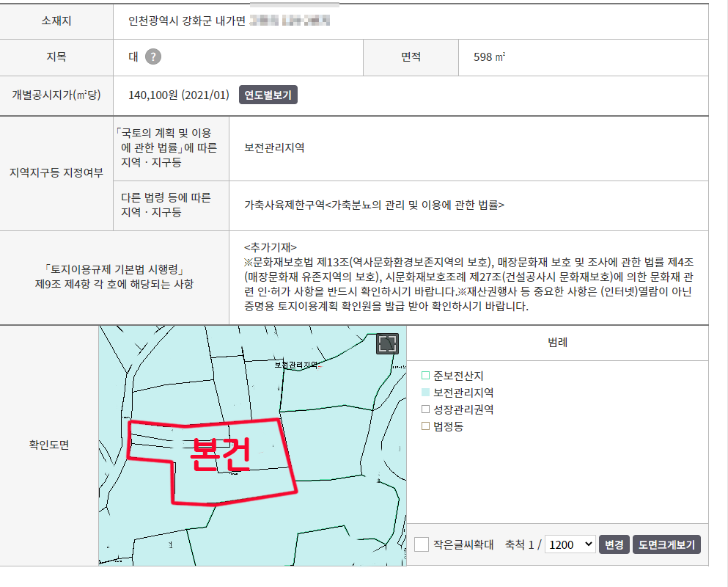Click the help icon next to 지목 대
Screen dimensions: 728x587
[152, 57]
